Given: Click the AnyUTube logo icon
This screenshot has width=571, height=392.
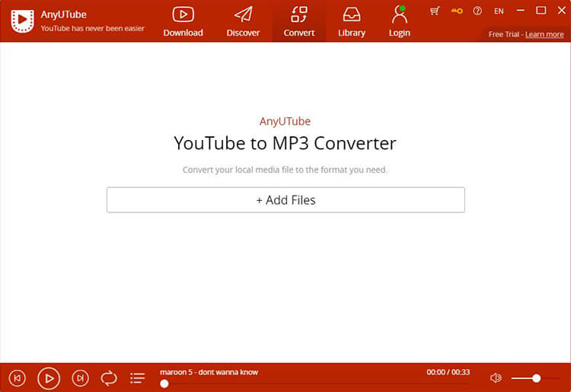Looking at the screenshot, I should 22,21.
